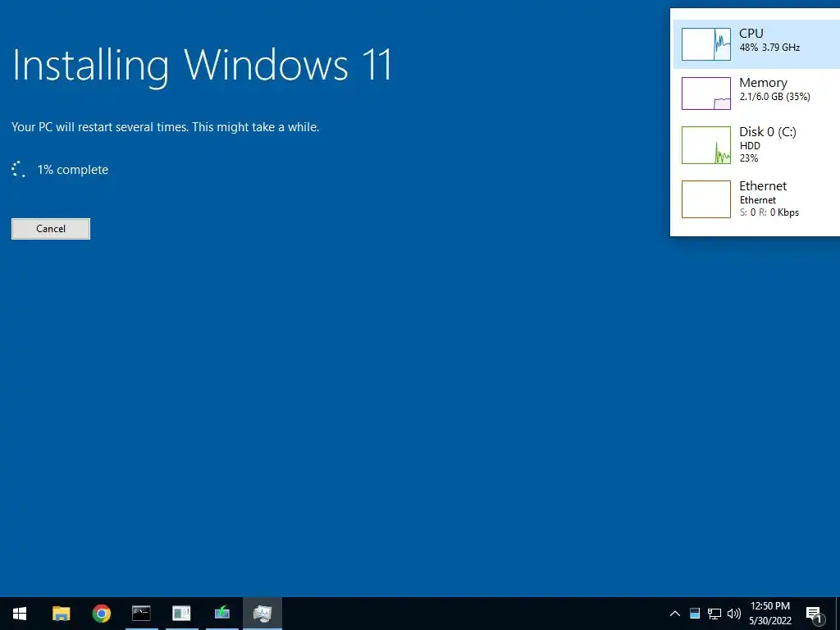Click the spinning progress indicator

pos(19,169)
